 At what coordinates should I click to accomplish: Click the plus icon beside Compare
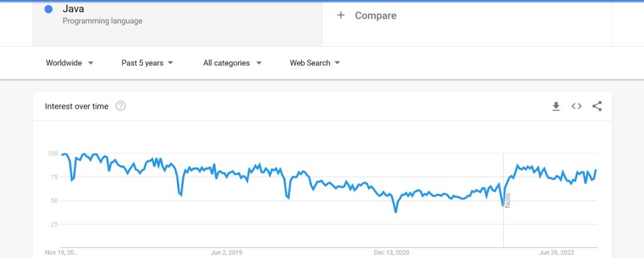tap(341, 15)
